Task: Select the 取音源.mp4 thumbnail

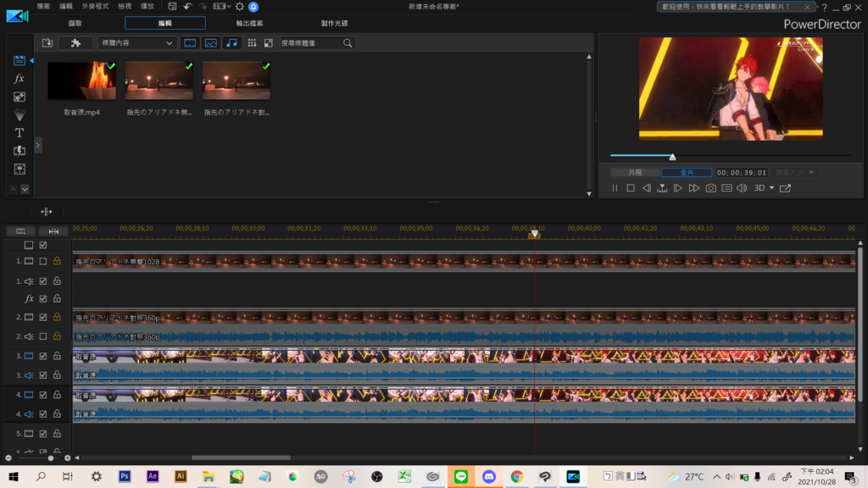Action: coord(82,80)
